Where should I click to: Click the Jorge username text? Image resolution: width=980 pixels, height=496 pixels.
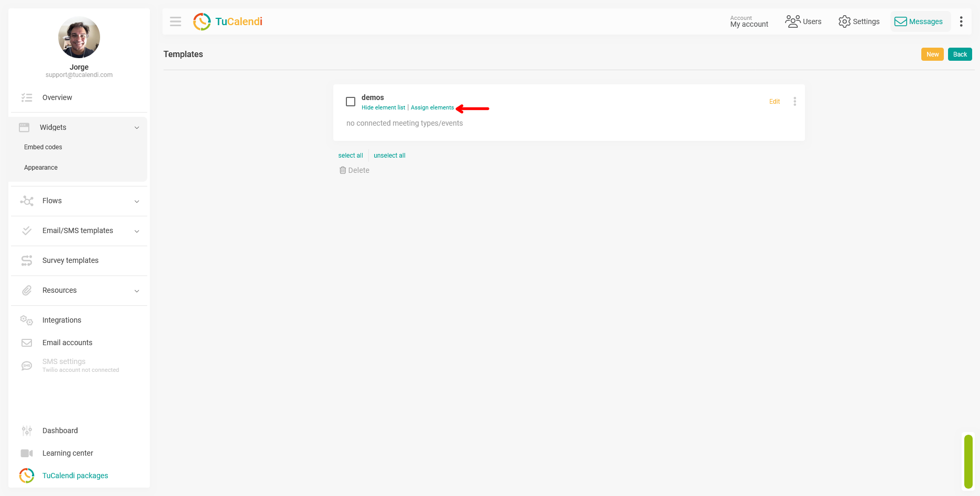[79, 67]
